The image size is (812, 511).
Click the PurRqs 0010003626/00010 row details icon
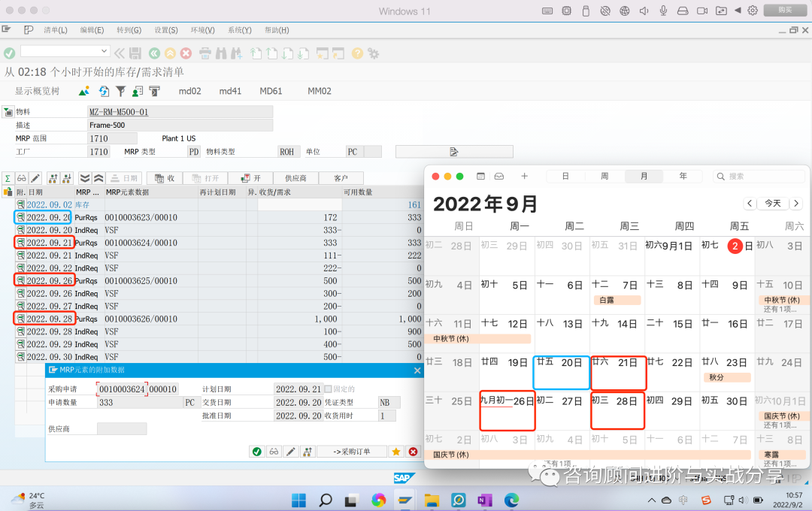(21, 319)
